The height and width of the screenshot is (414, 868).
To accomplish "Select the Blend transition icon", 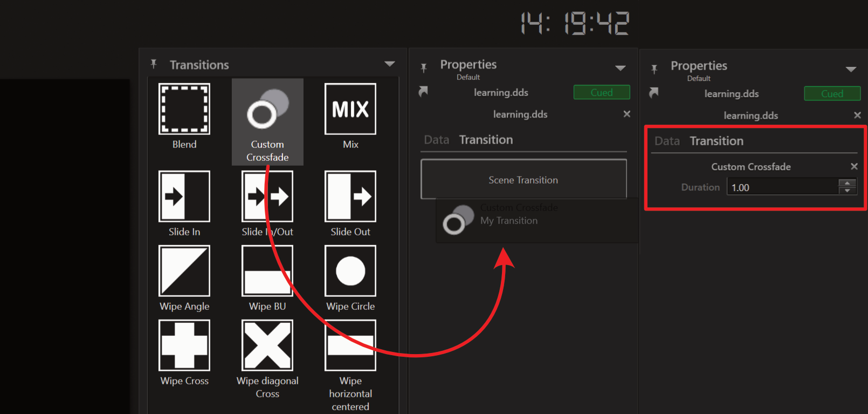I will pyautogui.click(x=184, y=109).
